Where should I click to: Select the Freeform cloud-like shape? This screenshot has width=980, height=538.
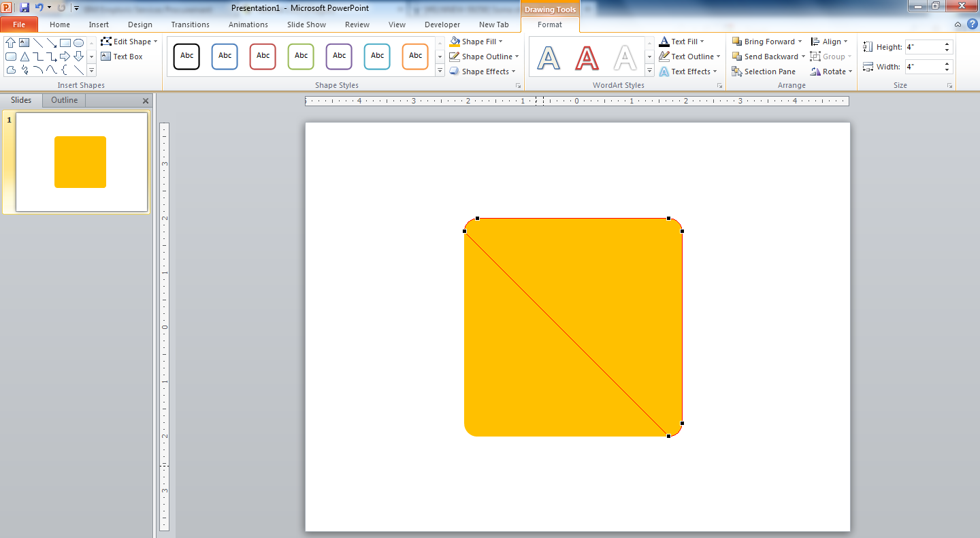coord(11,70)
